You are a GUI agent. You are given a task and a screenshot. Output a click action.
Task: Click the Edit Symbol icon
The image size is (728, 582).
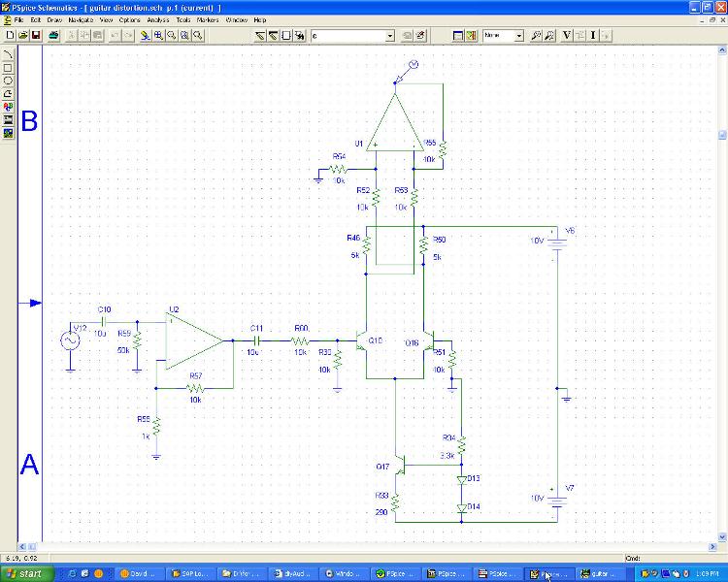coord(420,35)
